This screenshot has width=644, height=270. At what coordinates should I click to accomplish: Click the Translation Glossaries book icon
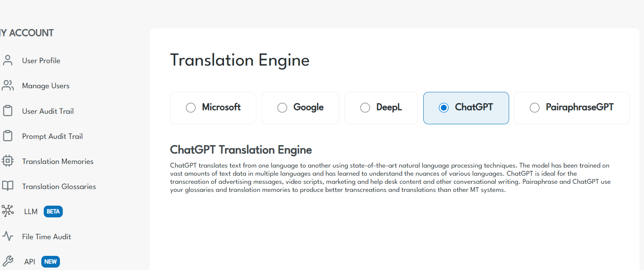[8, 186]
